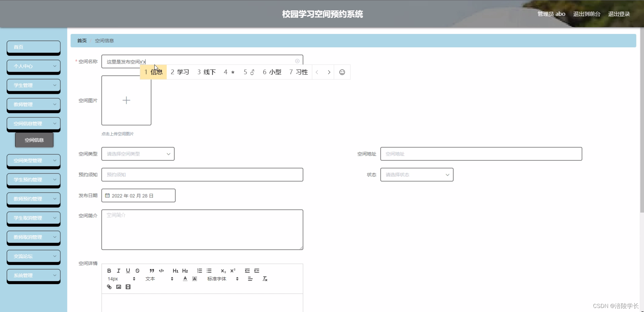Open the 空间类型 dropdown
The width and height of the screenshot is (644, 312).
[138, 154]
